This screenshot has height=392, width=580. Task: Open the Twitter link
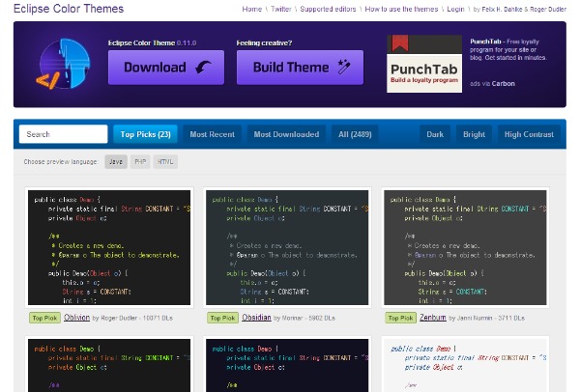(x=280, y=9)
